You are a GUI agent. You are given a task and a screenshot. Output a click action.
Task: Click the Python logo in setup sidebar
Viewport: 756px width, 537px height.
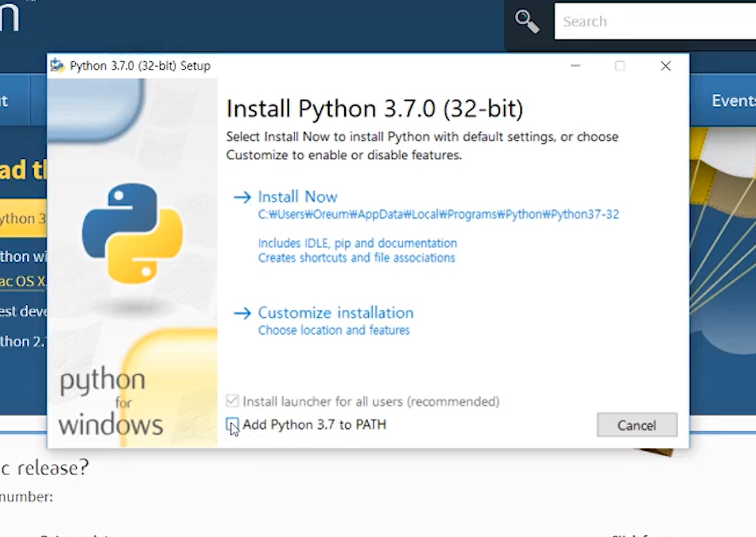tap(133, 233)
